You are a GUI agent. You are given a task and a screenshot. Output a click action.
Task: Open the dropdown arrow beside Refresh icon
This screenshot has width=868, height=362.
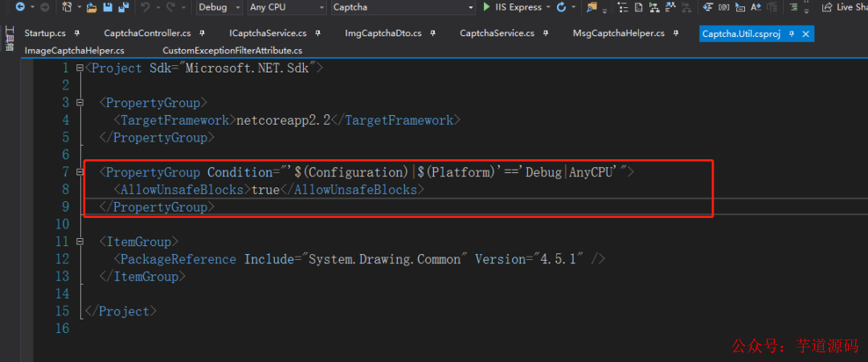click(574, 7)
